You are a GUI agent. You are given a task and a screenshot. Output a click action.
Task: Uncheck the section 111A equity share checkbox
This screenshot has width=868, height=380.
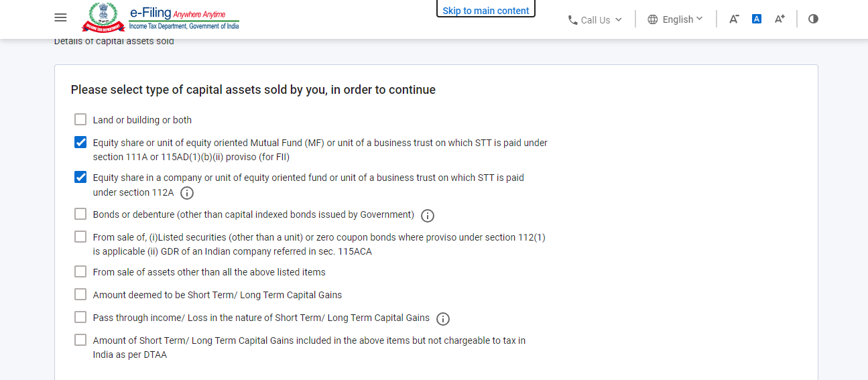80,142
